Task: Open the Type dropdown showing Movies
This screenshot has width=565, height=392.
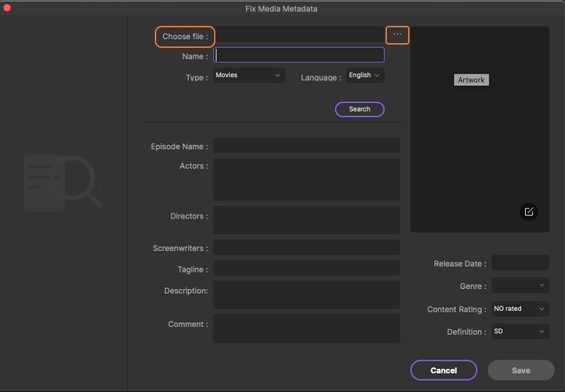Action: pos(249,76)
